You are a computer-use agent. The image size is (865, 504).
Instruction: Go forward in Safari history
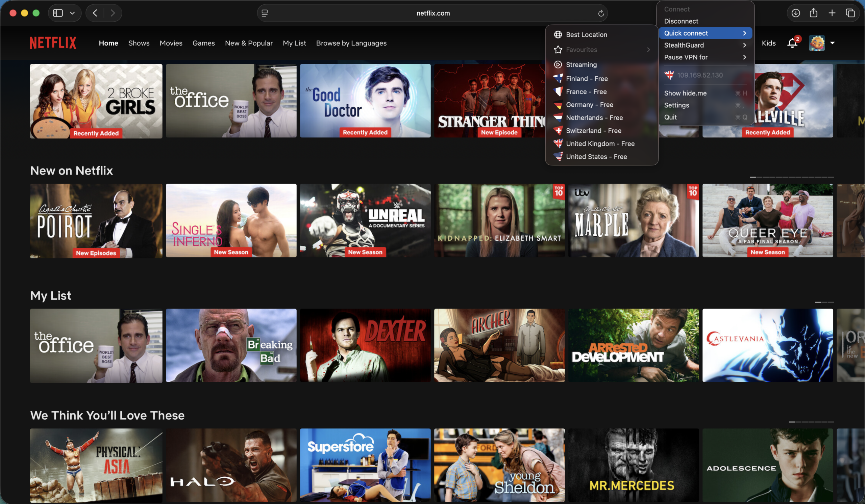point(113,13)
